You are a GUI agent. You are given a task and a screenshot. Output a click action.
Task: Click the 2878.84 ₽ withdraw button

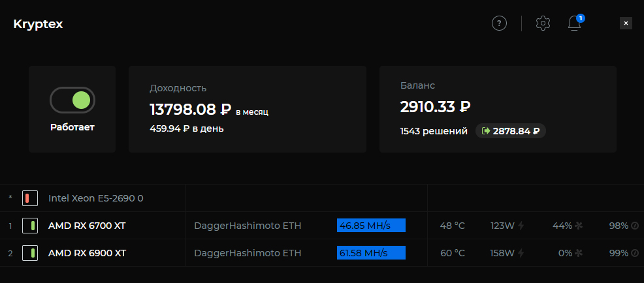511,131
